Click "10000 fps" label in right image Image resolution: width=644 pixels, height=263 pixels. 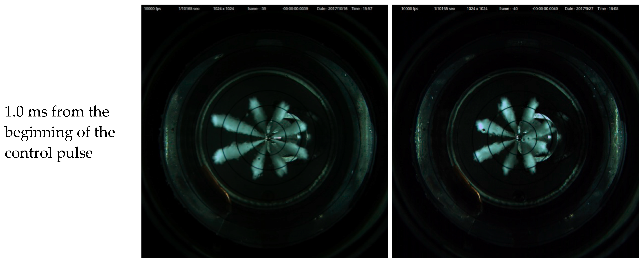point(410,9)
